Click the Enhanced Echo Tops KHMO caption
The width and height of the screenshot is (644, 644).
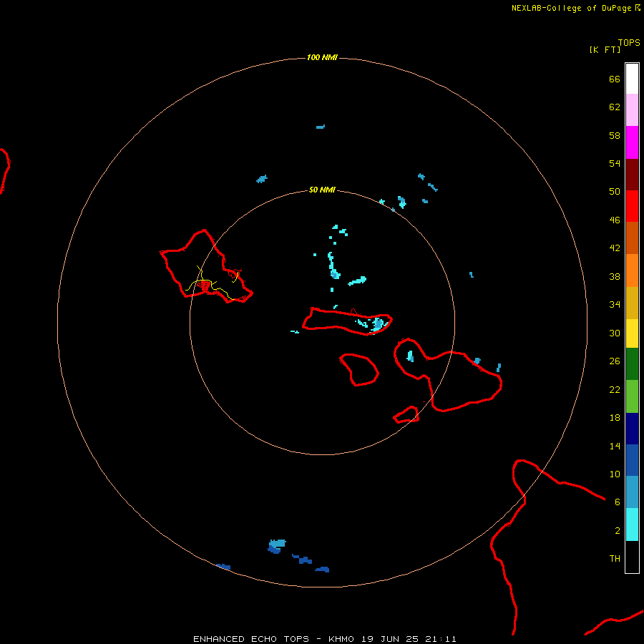pyautogui.click(x=325, y=639)
